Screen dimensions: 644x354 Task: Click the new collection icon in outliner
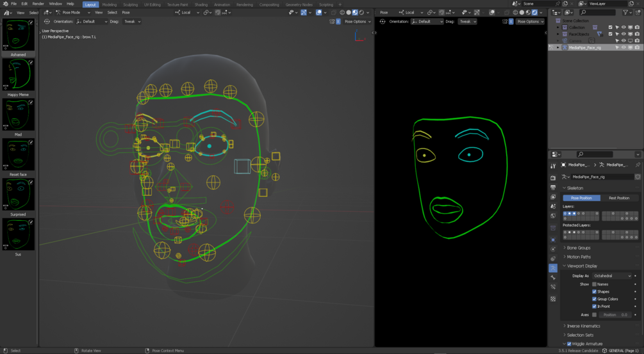(x=637, y=13)
